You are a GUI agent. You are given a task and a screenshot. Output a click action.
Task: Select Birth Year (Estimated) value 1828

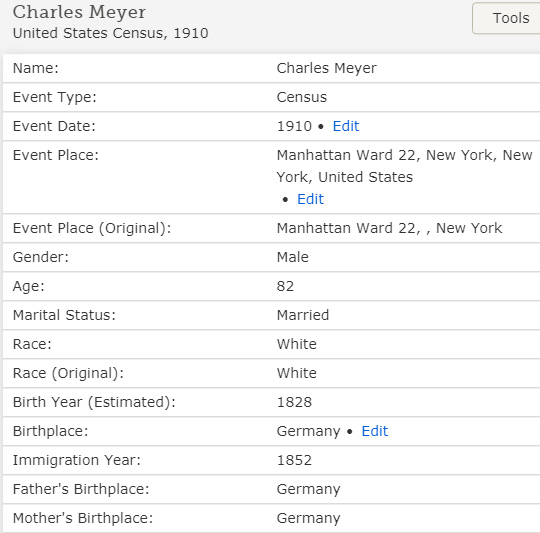(294, 402)
